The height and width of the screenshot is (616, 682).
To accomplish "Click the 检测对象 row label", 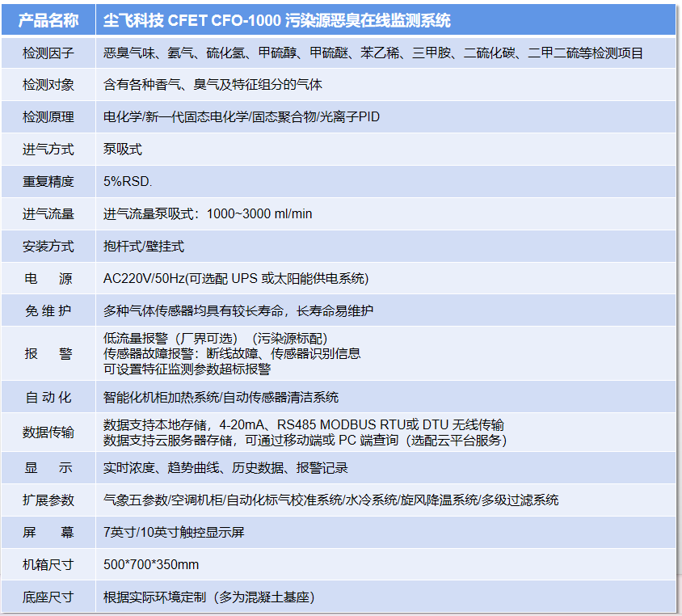I will pos(48,85).
